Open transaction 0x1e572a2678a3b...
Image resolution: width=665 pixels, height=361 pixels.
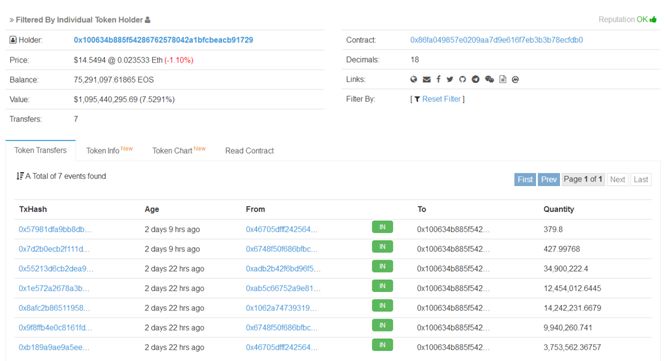(x=54, y=288)
